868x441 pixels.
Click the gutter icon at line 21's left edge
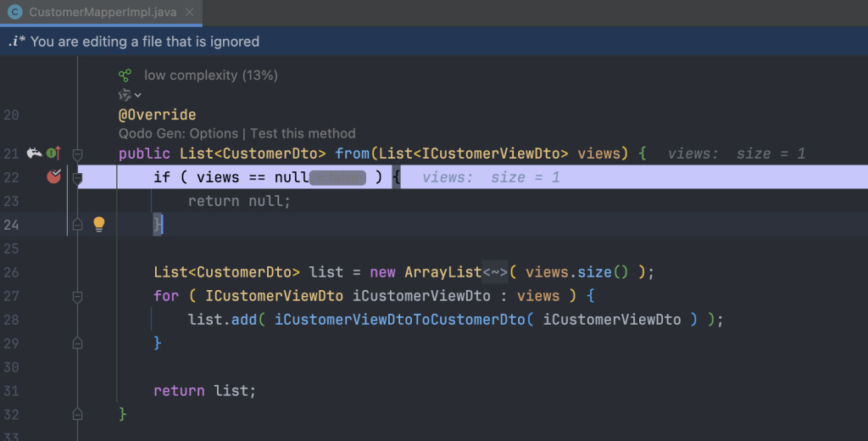pyautogui.click(x=34, y=153)
